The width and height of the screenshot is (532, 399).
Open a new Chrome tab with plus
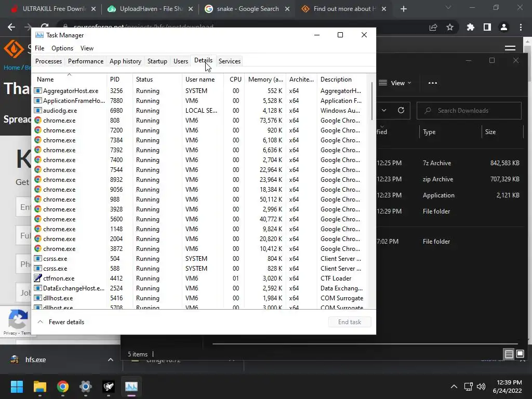(x=403, y=9)
